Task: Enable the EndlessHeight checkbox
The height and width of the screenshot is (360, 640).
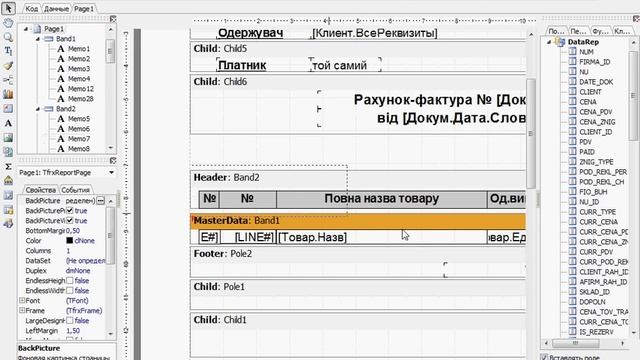Action: 70,280
